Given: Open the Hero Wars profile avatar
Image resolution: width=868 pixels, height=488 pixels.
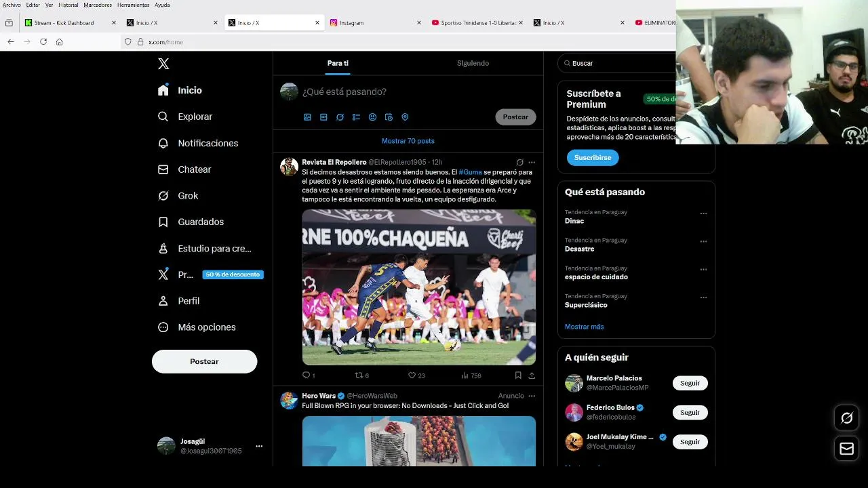Looking at the screenshot, I should [x=290, y=400].
